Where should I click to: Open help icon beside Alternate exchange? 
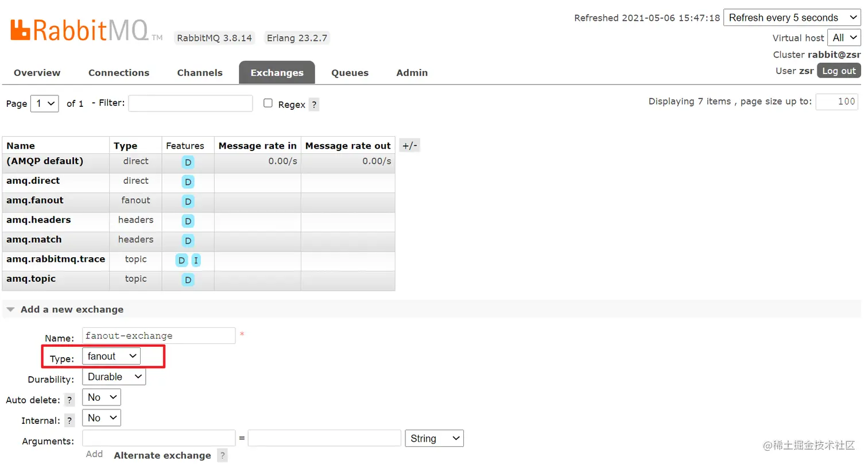click(x=222, y=455)
